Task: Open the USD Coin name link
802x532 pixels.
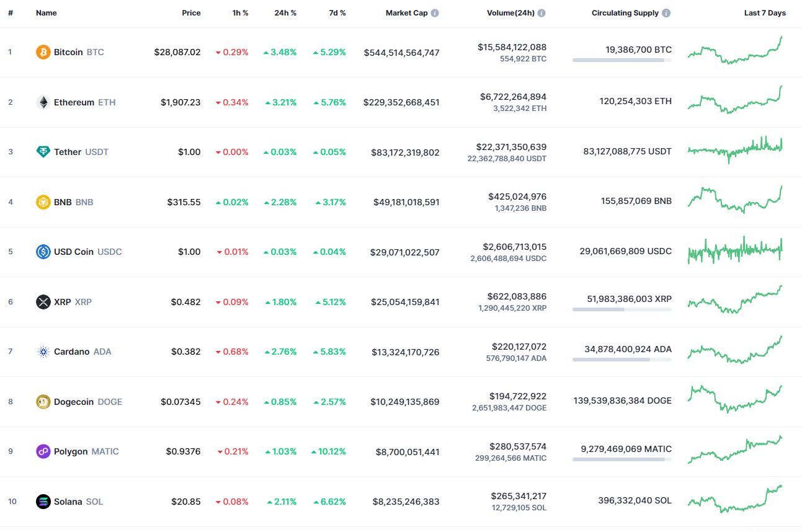Action: coord(74,252)
